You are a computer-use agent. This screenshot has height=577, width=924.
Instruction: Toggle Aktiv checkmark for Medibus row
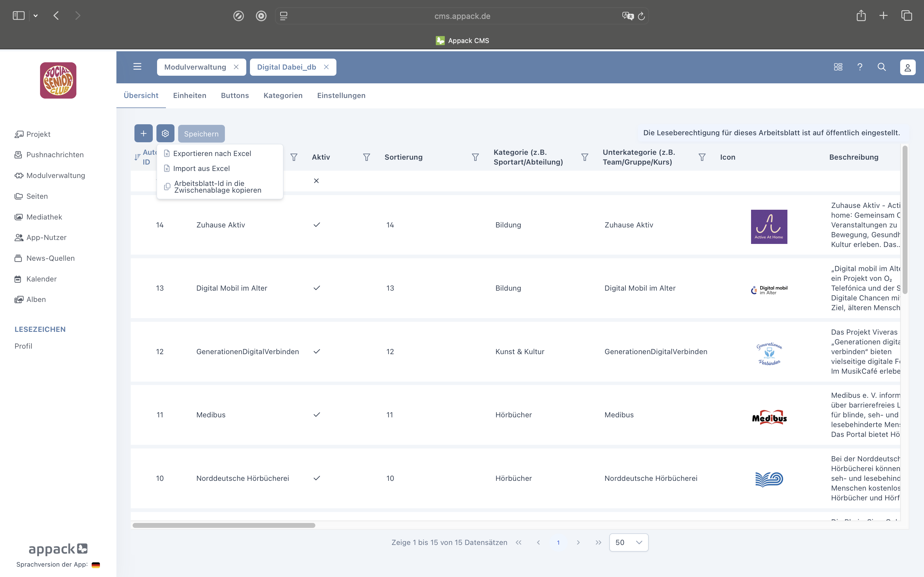click(317, 415)
